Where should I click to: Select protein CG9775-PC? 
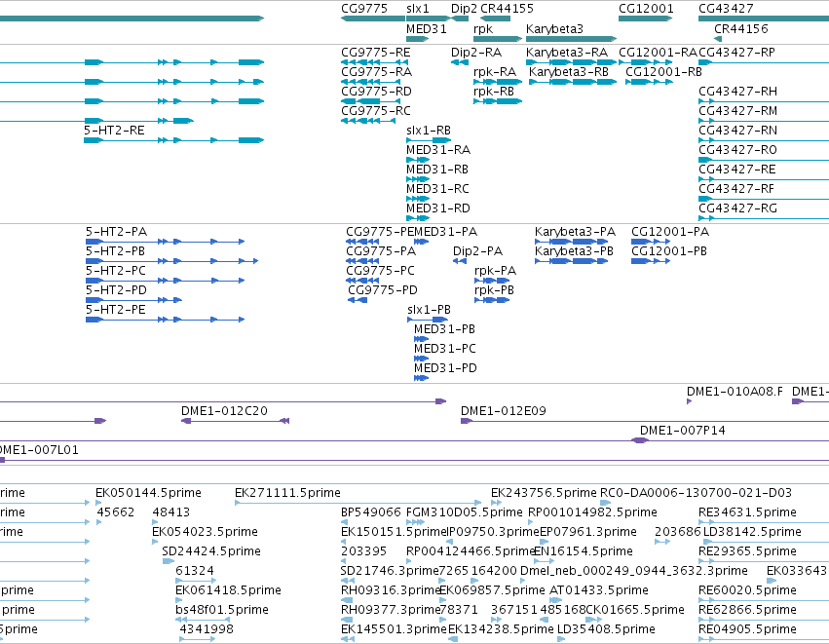coord(380,271)
